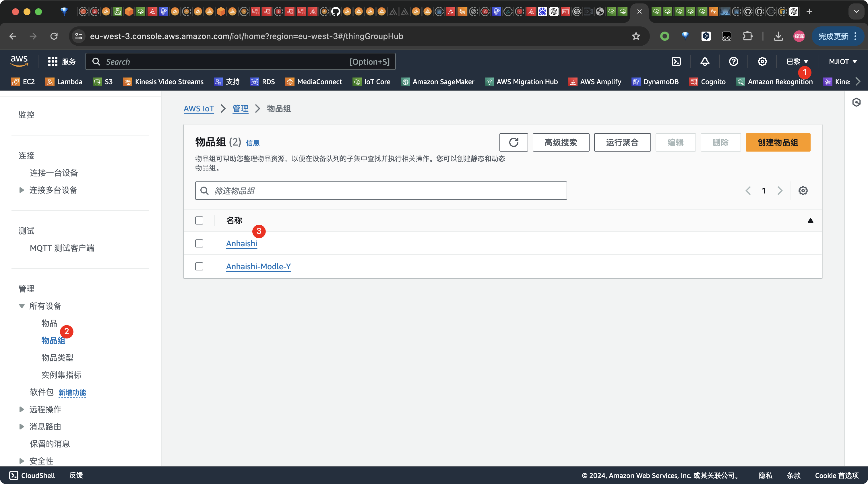Collapse the 所有设备 tree section
This screenshot has width=868, height=484.
22,306
